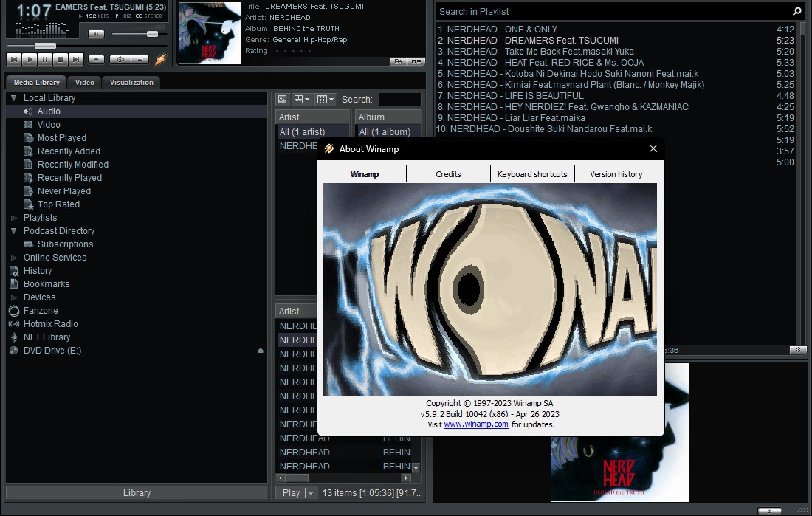Skip to the next track
812x516 pixels.
(x=75, y=60)
